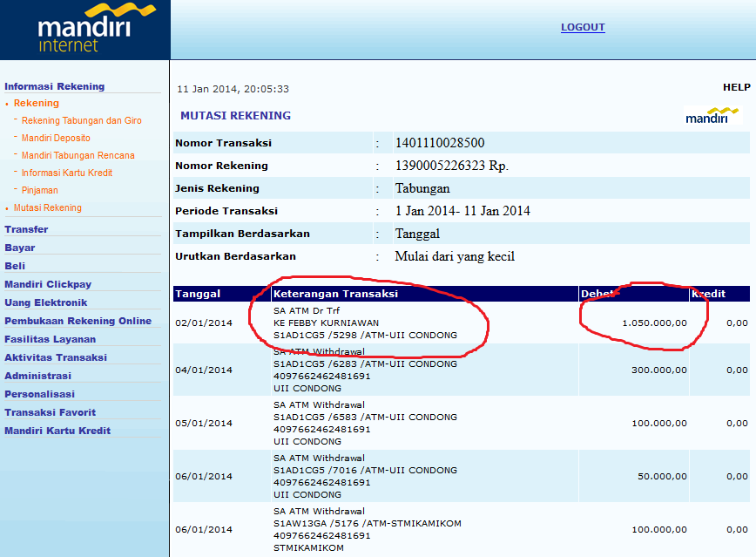Open Mandiri Deposito page
756x557 pixels.
click(56, 138)
